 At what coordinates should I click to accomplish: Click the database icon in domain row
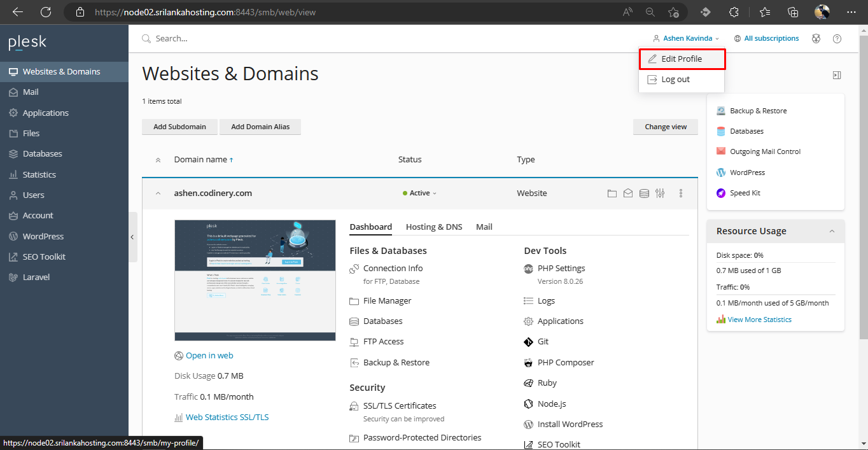click(x=644, y=193)
